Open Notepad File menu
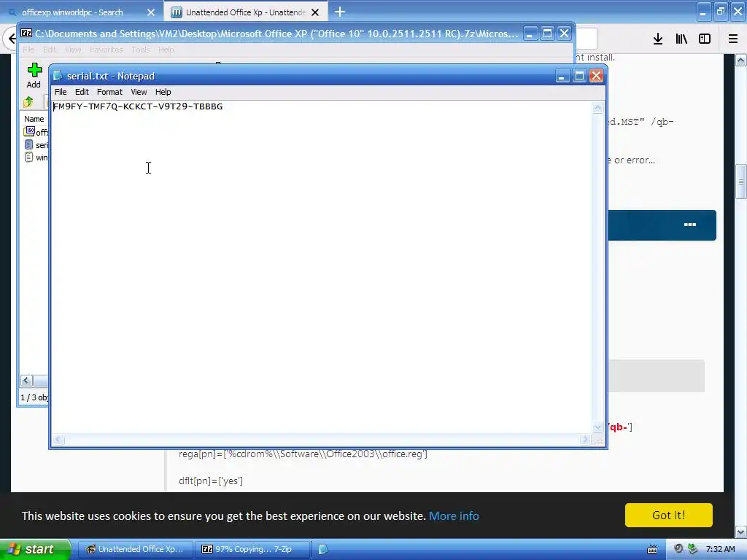This screenshot has width=747, height=560. 61,92
